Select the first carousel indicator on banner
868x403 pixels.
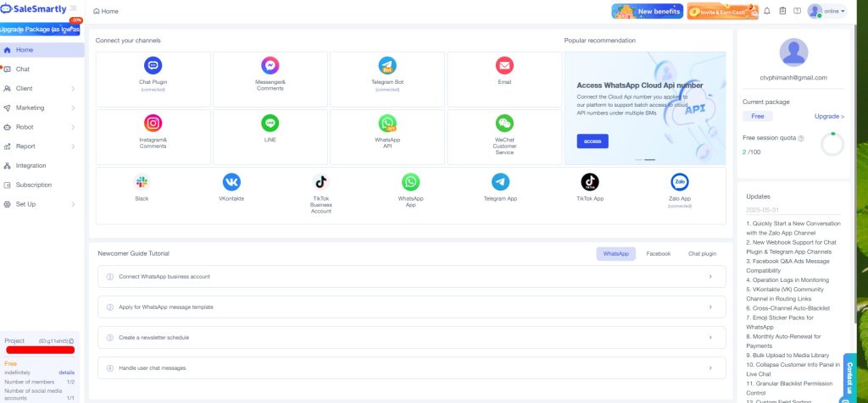[x=639, y=160]
